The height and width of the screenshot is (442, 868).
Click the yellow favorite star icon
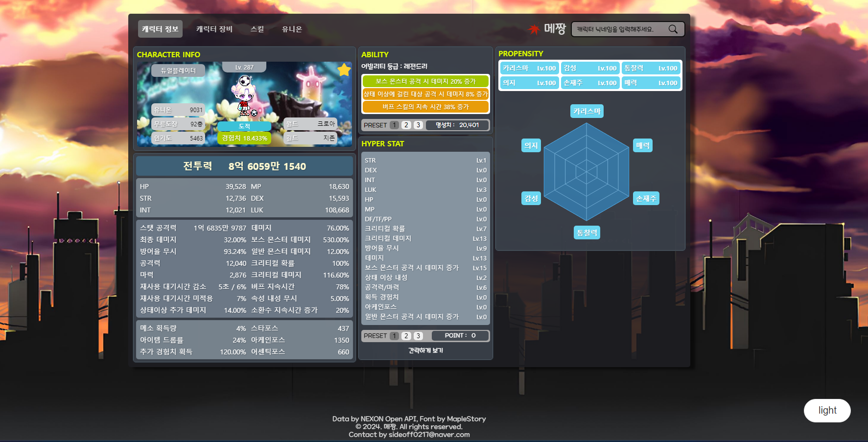[x=344, y=70]
